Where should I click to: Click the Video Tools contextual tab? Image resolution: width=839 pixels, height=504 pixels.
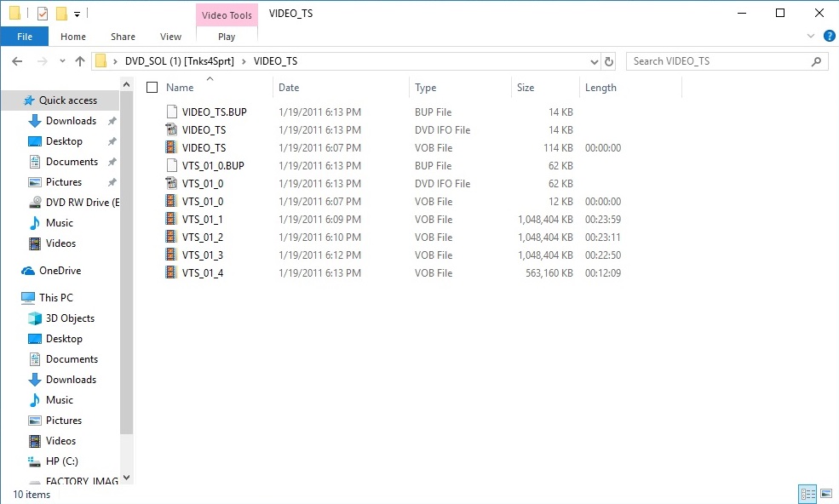[227, 15]
